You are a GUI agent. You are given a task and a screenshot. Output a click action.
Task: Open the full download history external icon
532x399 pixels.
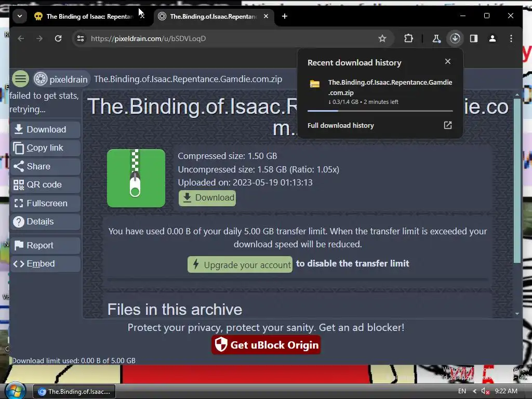point(448,125)
